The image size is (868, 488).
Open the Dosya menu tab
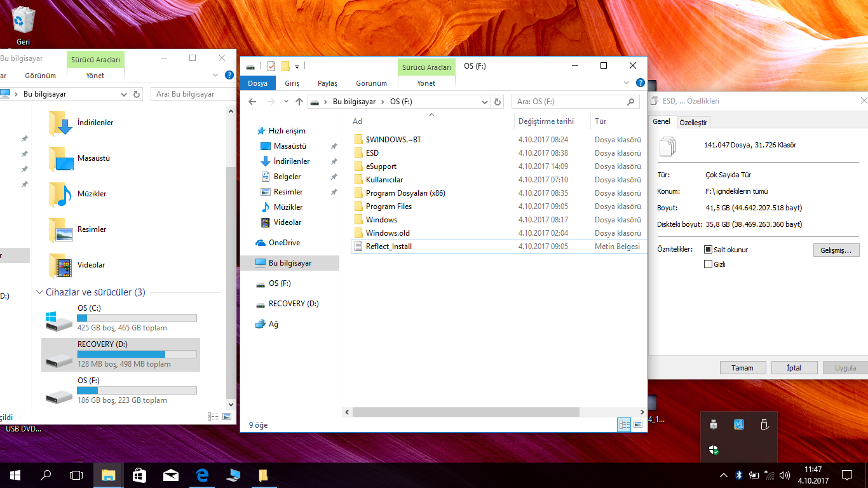[x=258, y=83]
